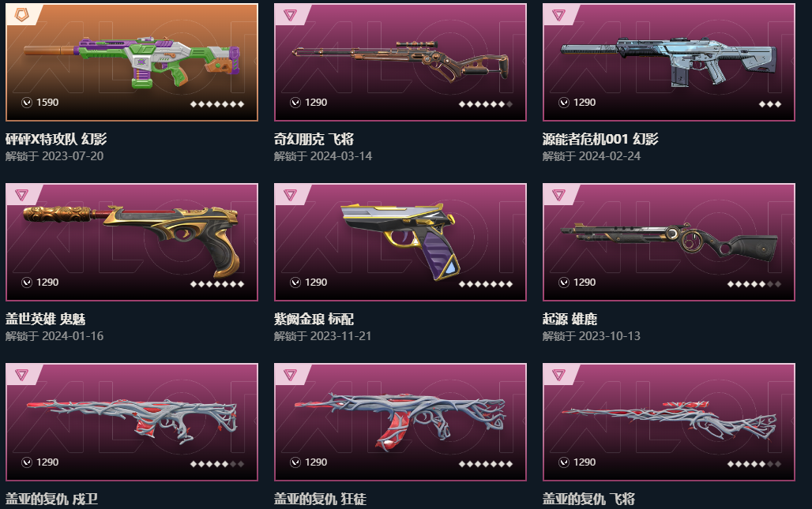Click the upgrade level diamonds on the 起源 雄鹿 card

pos(754,284)
